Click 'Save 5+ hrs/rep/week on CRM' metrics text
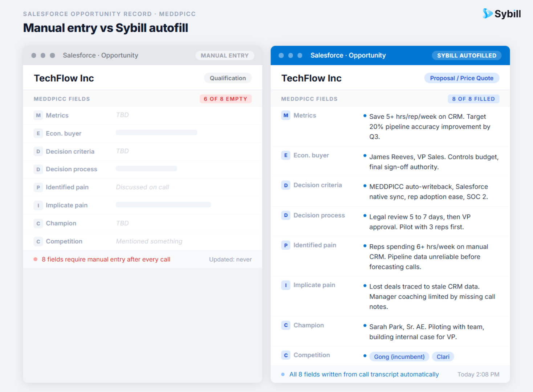Image resolution: width=533 pixels, height=392 pixels. (x=416, y=117)
